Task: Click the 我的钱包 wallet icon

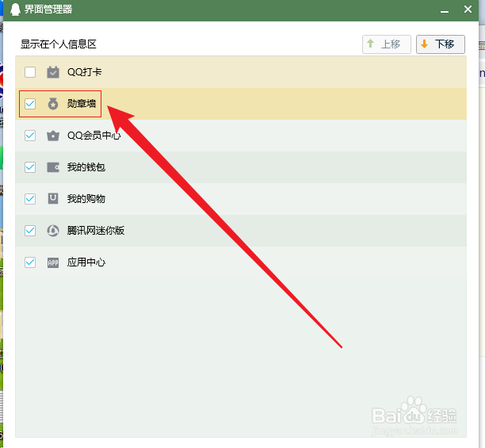Action: pyautogui.click(x=53, y=167)
